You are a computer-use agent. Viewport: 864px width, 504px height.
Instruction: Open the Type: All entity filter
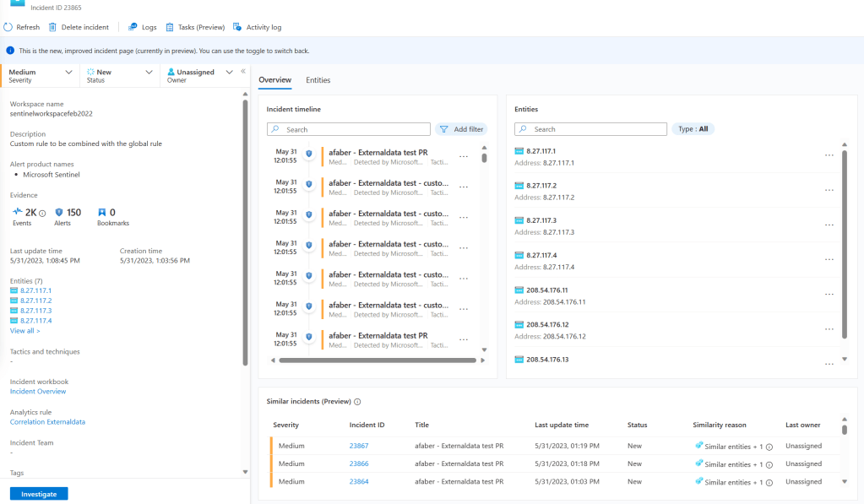coord(693,129)
